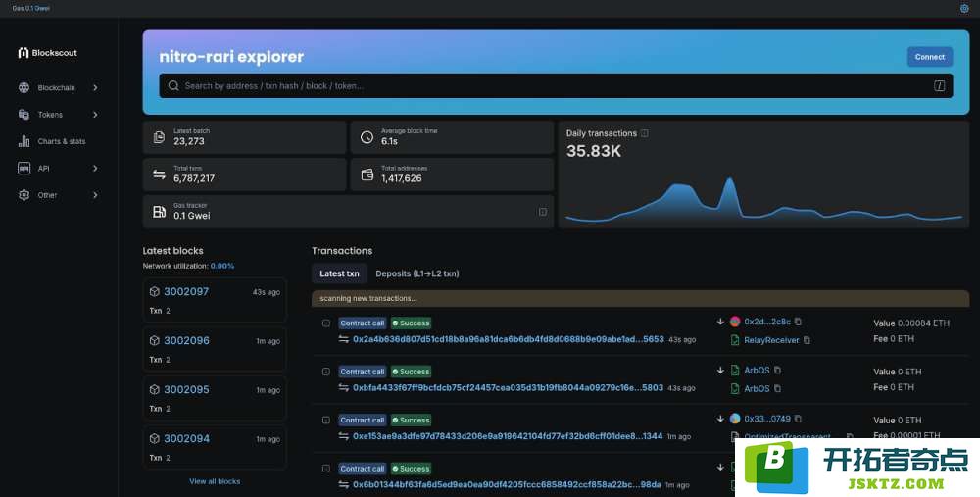Click the Total addresses wallet icon
The image size is (980, 497).
367,174
